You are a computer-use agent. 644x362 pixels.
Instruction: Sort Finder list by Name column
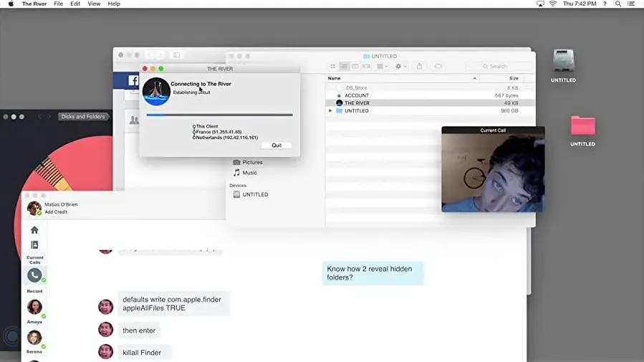403,78
